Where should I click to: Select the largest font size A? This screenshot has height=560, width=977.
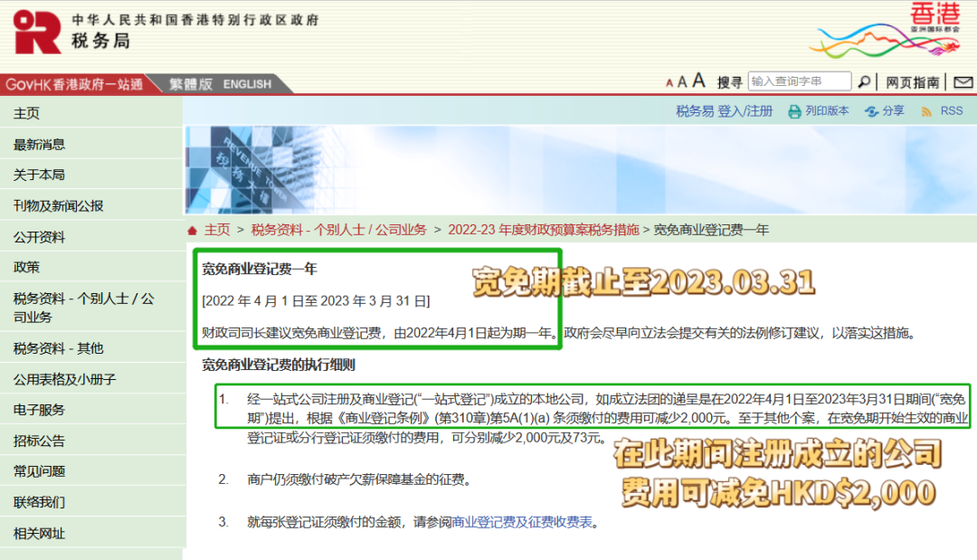[698, 80]
